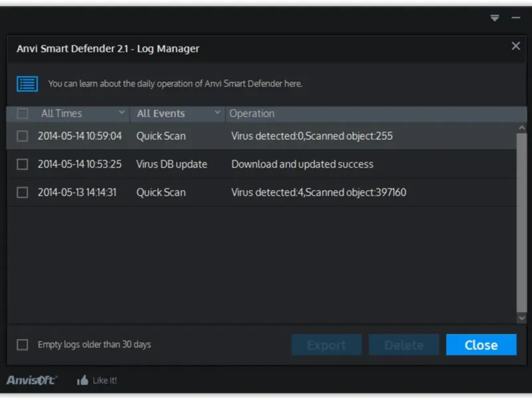Click the blue Close button

point(481,345)
